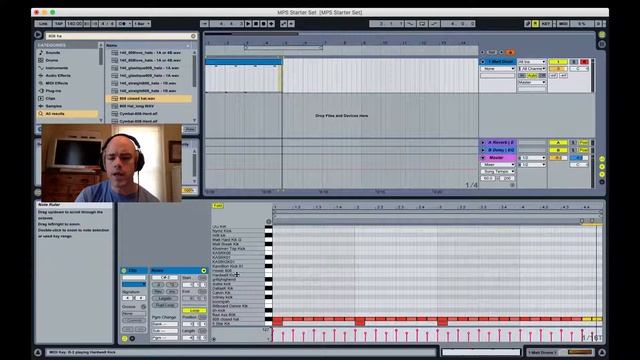The image size is (640, 360).
Task: Click the TAP tempo button
Action: tap(59, 24)
